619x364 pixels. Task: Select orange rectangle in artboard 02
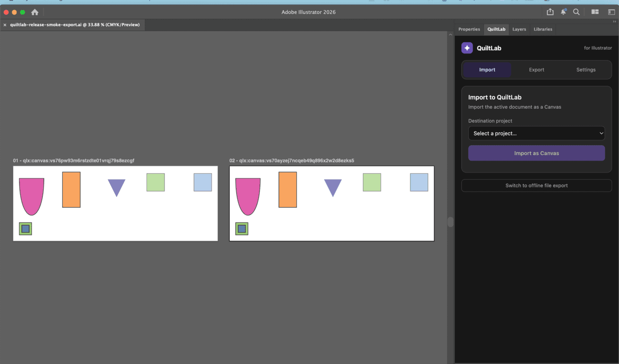click(288, 190)
